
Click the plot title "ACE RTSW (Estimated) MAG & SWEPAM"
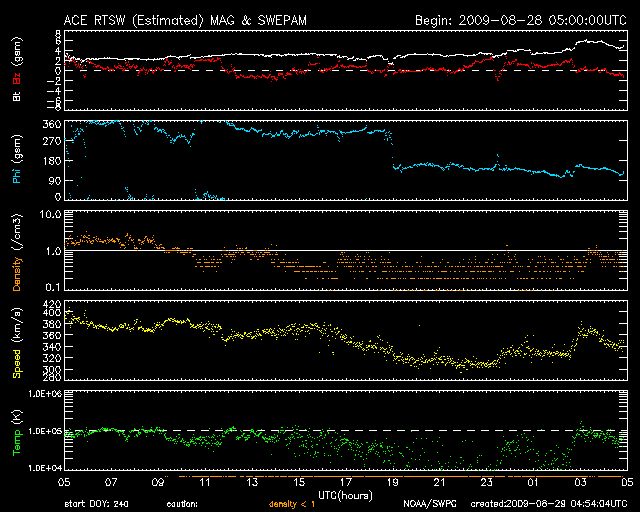(185, 20)
